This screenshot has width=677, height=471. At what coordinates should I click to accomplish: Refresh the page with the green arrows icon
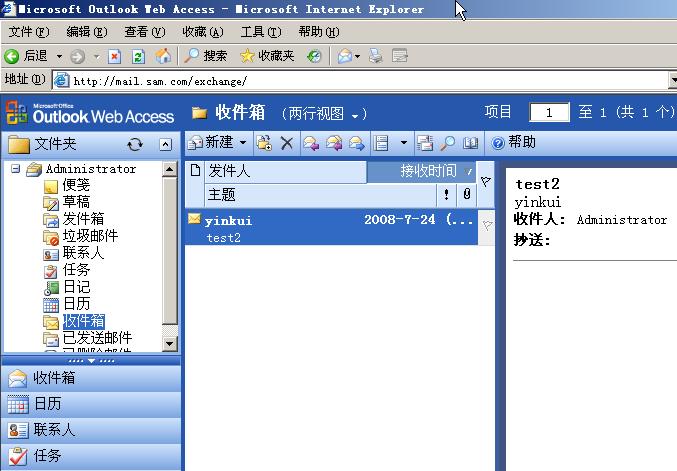(138, 56)
